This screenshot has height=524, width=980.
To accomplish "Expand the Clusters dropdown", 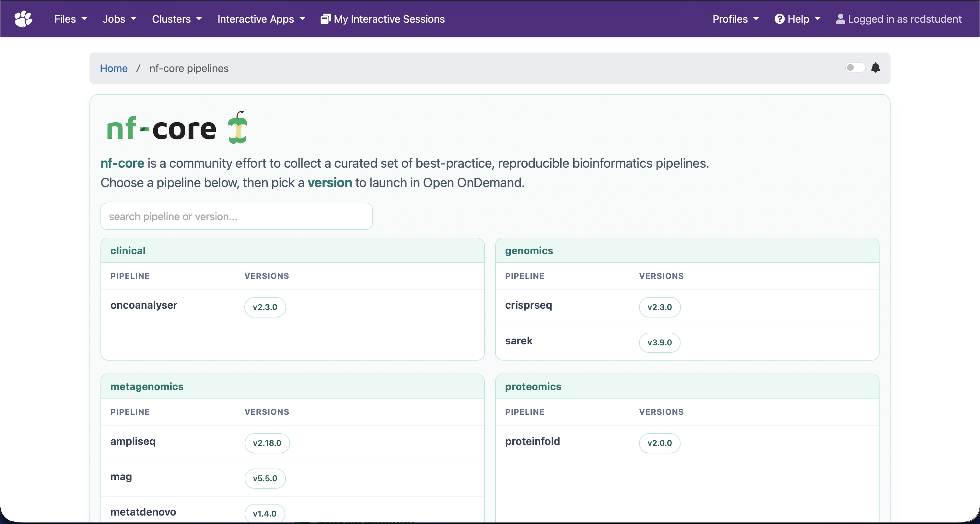I will click(177, 19).
